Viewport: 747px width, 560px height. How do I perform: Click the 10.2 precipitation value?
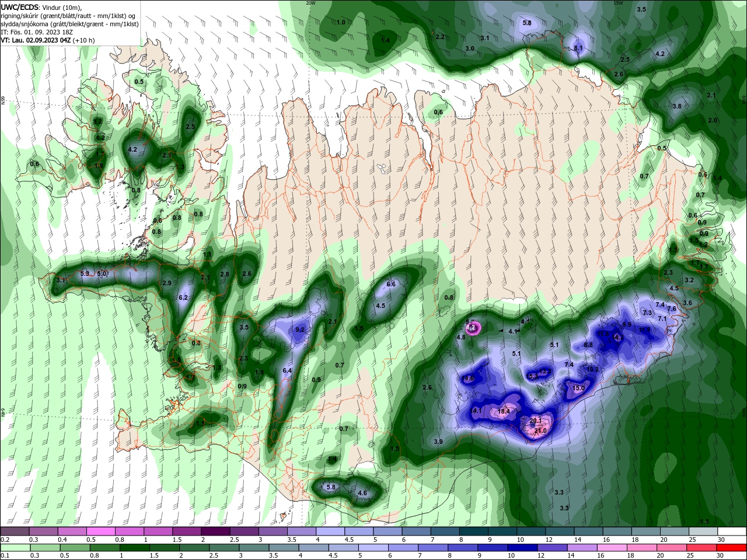coord(592,369)
